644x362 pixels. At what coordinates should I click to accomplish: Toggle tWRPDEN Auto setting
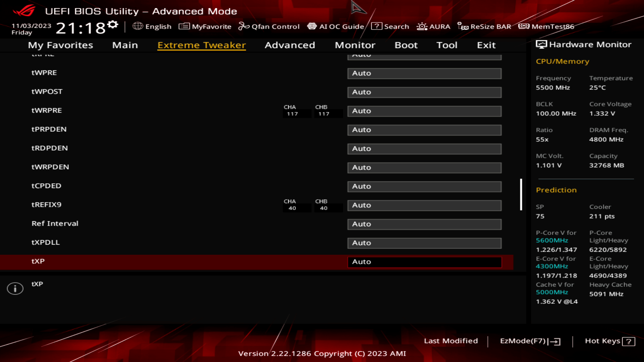(425, 167)
